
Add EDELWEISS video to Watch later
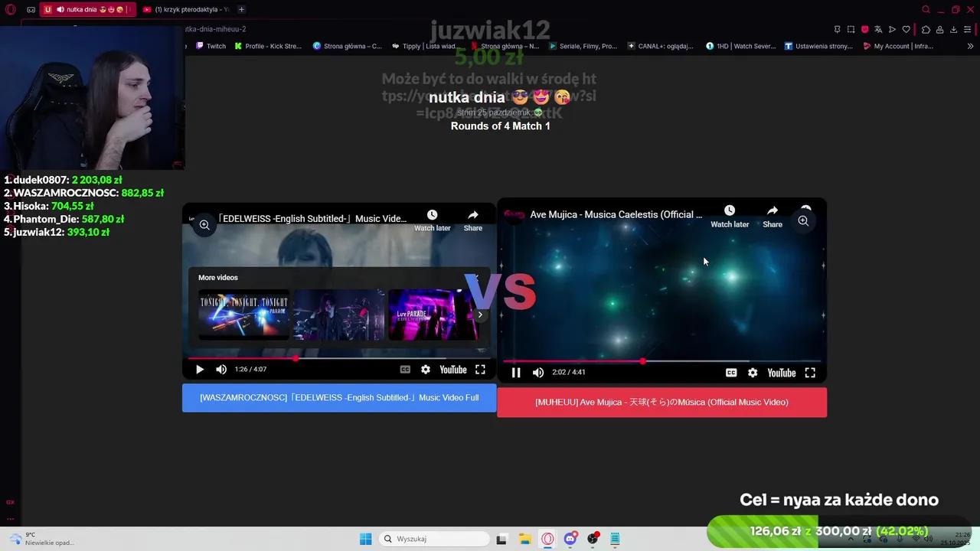(x=433, y=220)
